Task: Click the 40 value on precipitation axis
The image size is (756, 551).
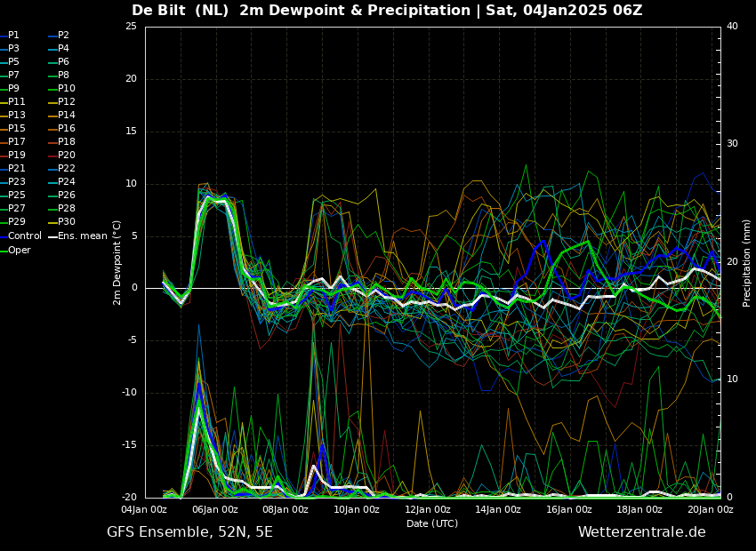Action: (732, 27)
